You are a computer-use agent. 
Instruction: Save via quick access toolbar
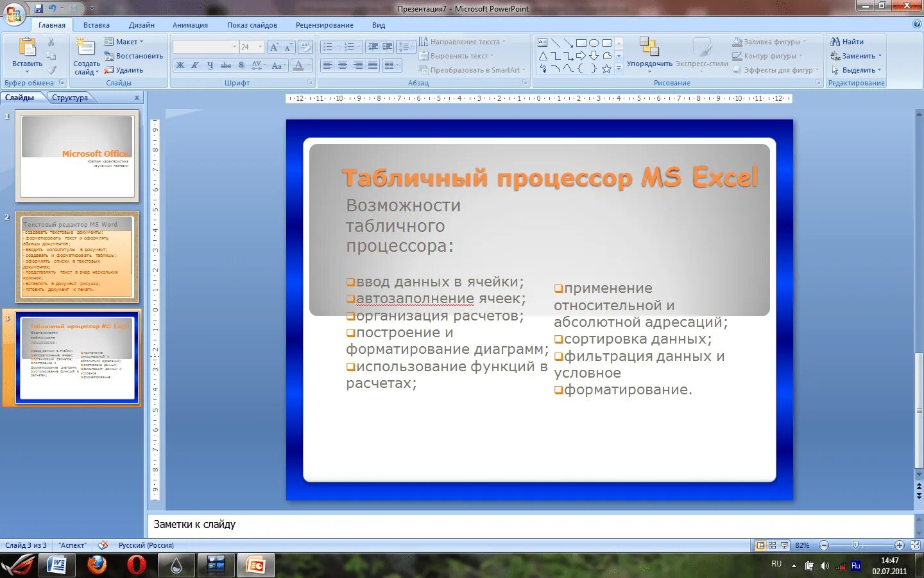(38, 8)
